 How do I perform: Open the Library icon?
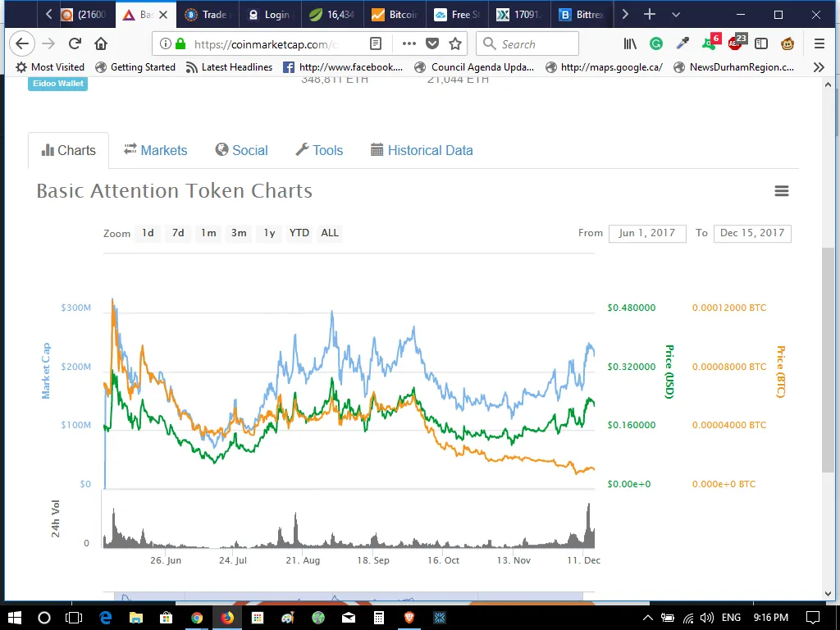tap(630, 43)
